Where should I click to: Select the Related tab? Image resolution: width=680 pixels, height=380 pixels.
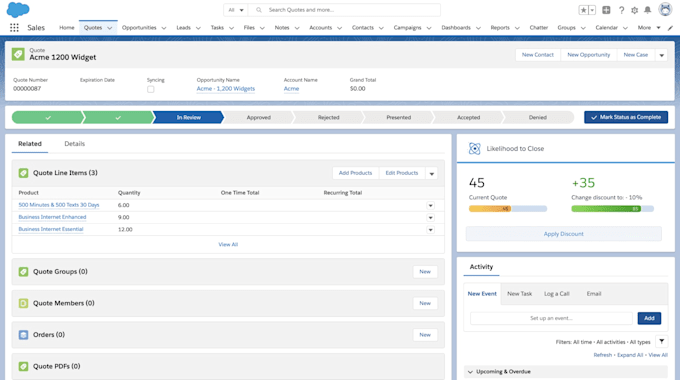[x=30, y=144]
